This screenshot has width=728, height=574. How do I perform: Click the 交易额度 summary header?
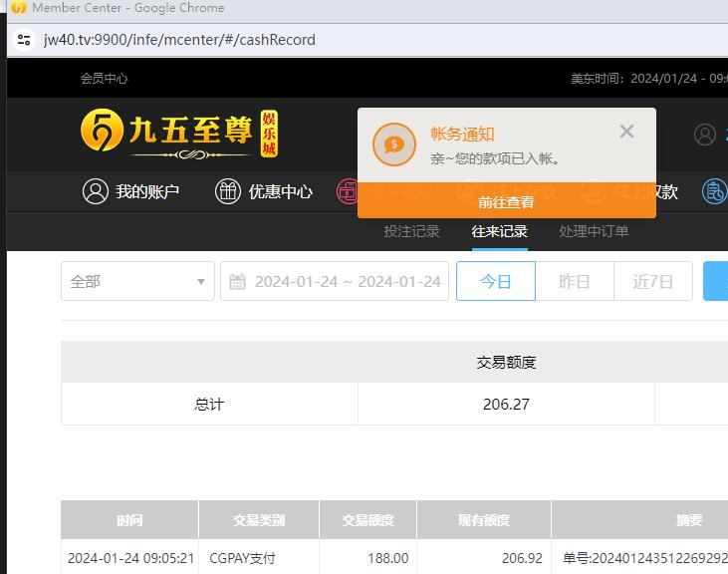coord(506,362)
